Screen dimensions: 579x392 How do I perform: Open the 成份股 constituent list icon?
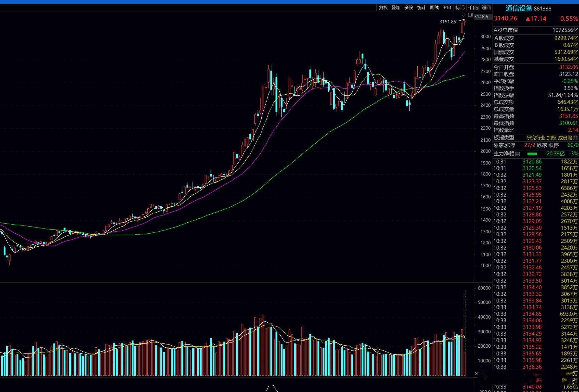coord(575,138)
